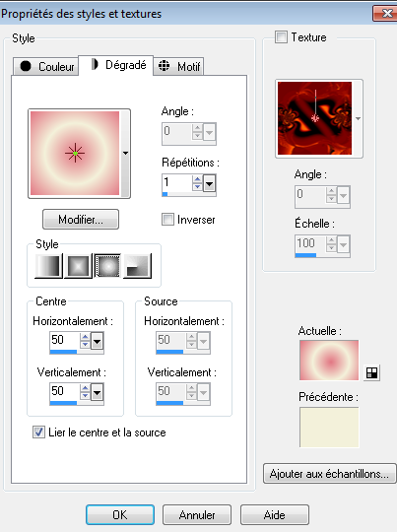Select the linear gradient style icon
The width and height of the screenshot is (397, 532).
click(x=48, y=266)
